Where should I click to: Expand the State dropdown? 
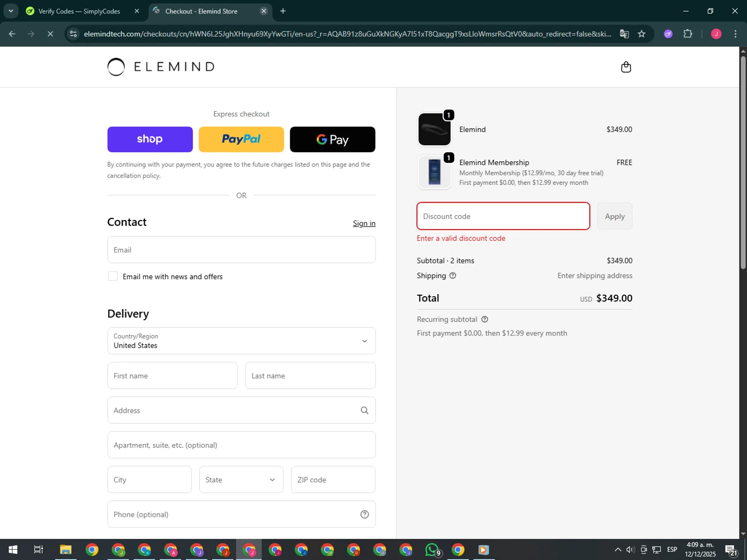pyautogui.click(x=241, y=480)
